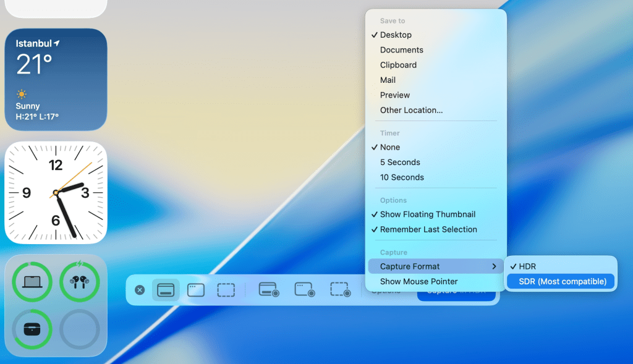Select Capture Selected Portion icon
Screen dimensions: 633x364
tap(226, 290)
